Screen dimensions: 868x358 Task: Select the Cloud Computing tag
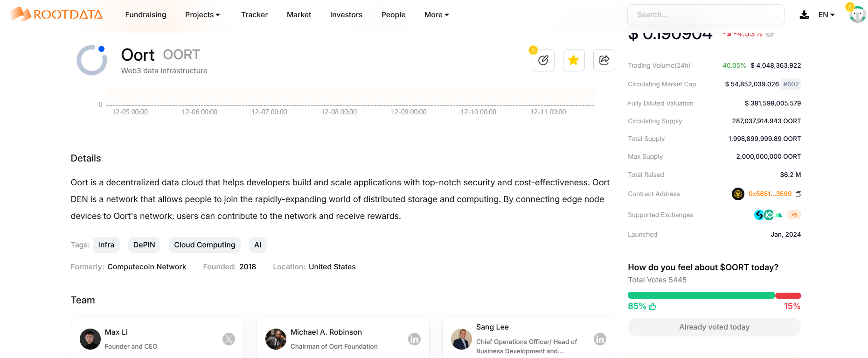[205, 245]
